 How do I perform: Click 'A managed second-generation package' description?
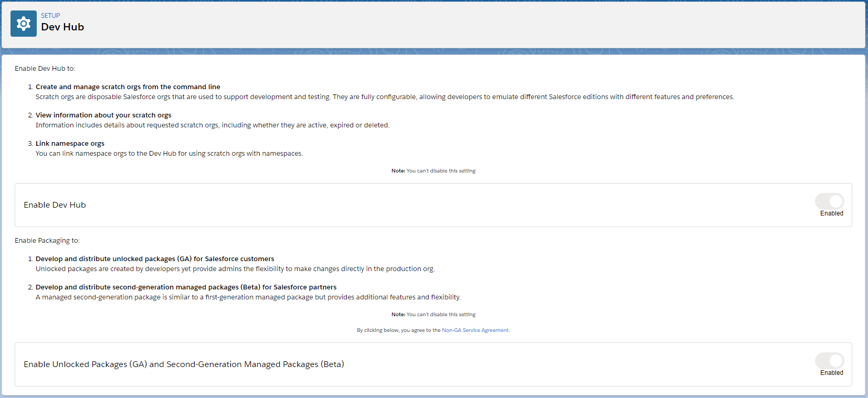point(248,297)
